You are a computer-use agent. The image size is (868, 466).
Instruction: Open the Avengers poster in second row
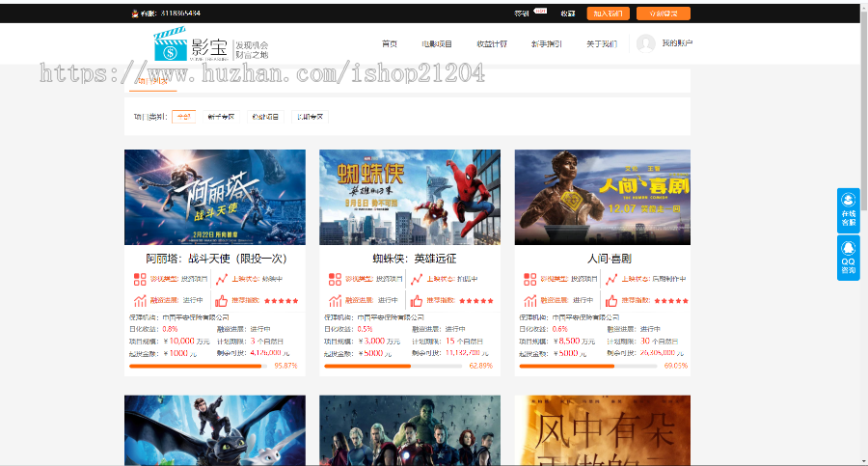click(410, 430)
